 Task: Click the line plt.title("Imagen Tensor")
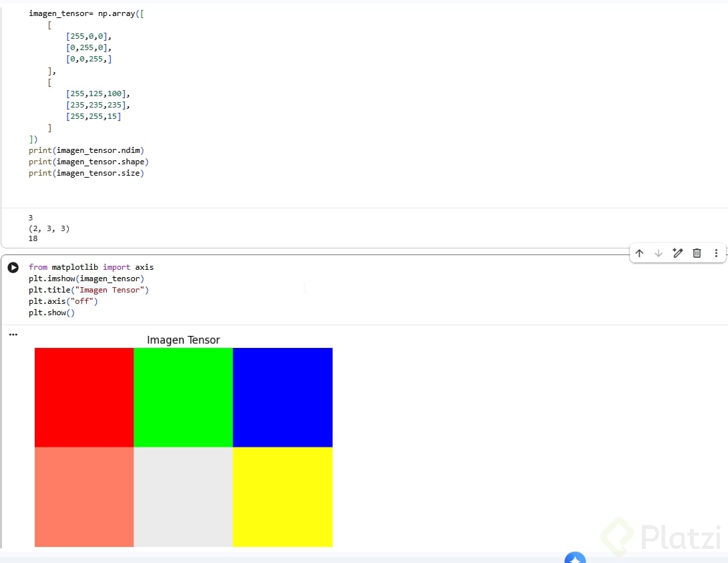pyautogui.click(x=89, y=290)
